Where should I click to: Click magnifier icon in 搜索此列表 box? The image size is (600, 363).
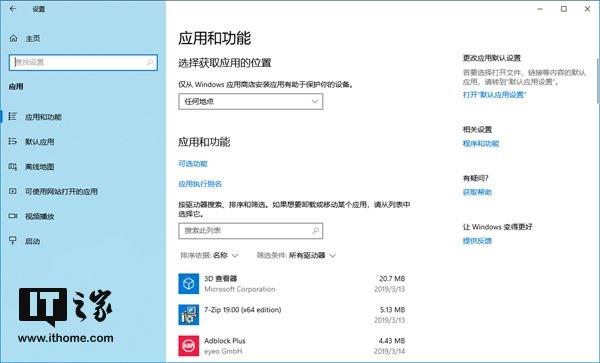point(316,231)
